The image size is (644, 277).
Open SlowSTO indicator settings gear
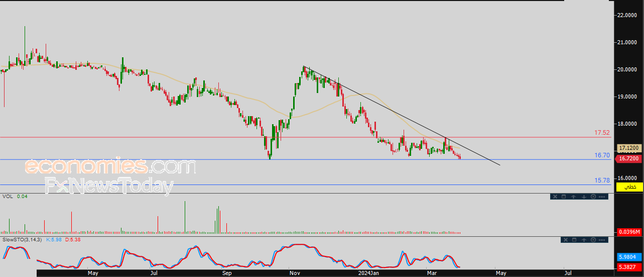tap(593, 240)
